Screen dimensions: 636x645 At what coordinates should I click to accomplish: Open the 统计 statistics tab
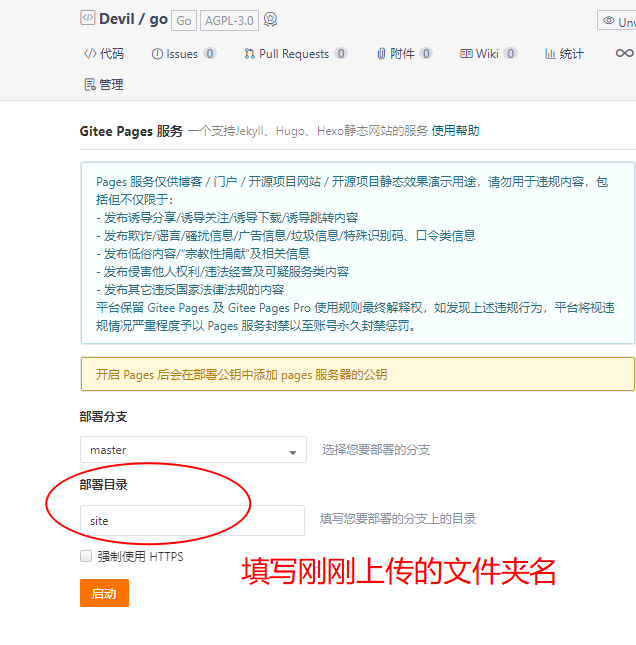point(564,53)
